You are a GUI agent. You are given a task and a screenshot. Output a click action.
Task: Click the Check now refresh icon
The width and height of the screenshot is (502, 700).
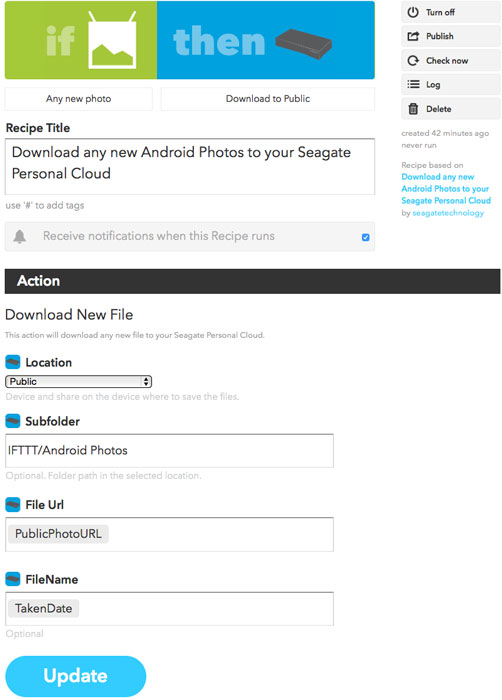coord(413,60)
